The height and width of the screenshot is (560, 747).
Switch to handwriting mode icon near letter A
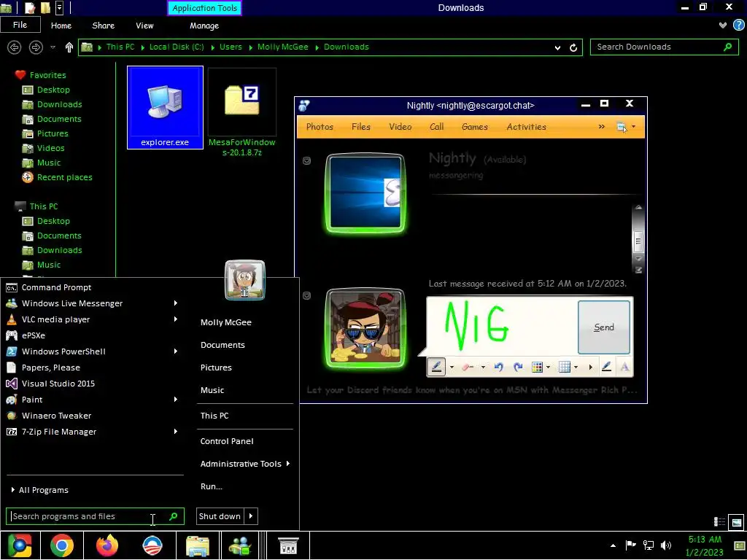[x=606, y=367]
